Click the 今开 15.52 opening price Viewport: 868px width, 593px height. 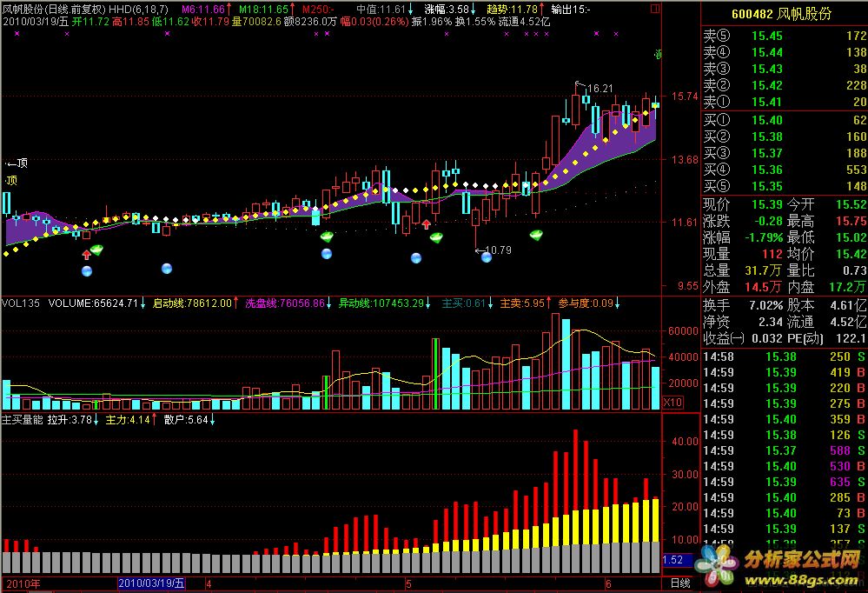coord(826,204)
